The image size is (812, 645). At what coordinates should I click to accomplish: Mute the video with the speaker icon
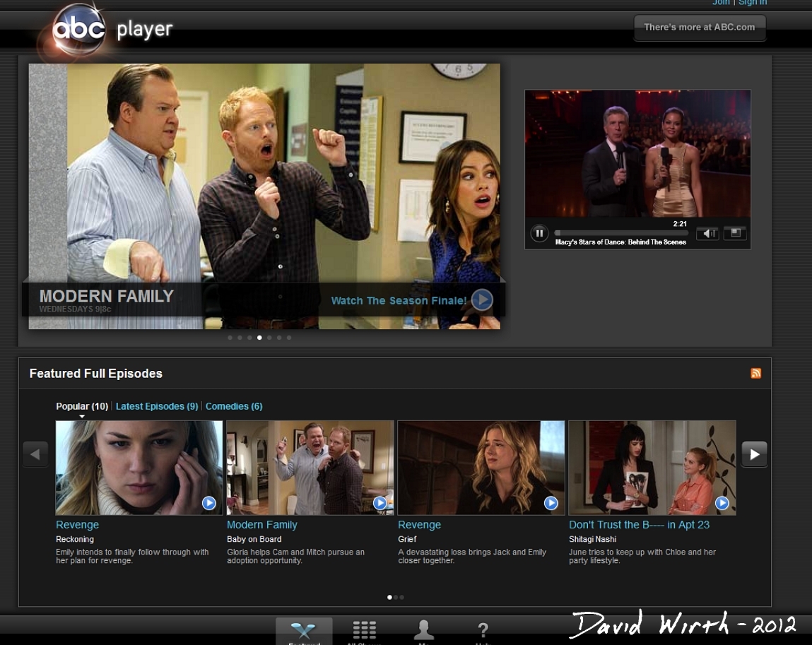[x=708, y=233]
